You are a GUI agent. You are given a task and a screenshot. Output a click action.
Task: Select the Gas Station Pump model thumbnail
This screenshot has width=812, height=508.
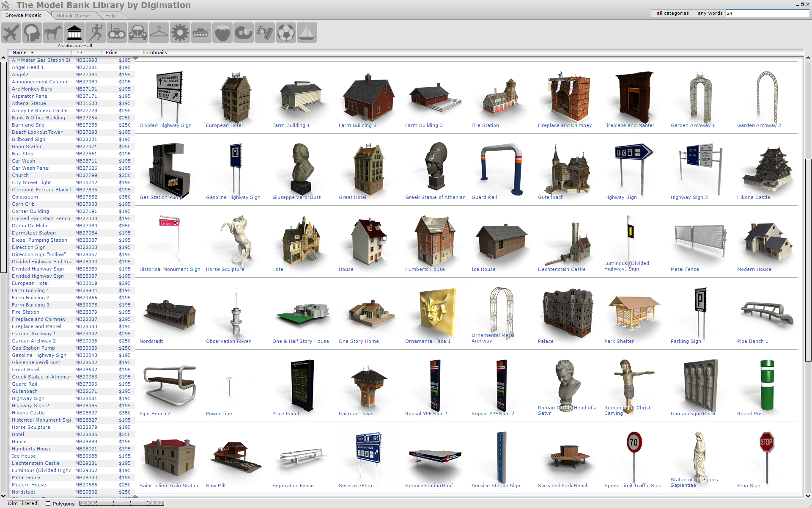169,170
